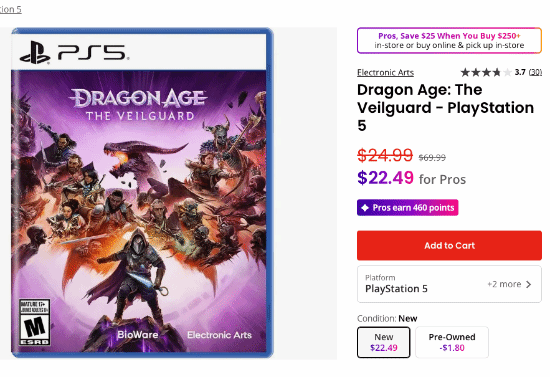Click the first rating star

point(465,72)
